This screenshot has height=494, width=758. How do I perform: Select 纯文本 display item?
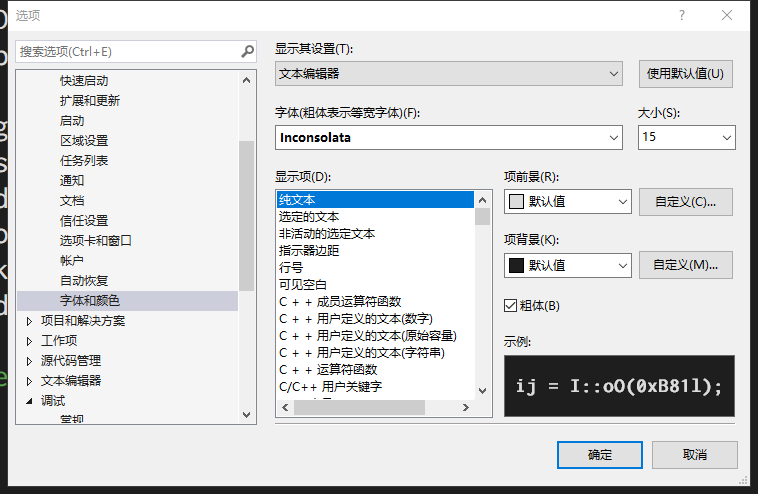pyautogui.click(x=375, y=200)
